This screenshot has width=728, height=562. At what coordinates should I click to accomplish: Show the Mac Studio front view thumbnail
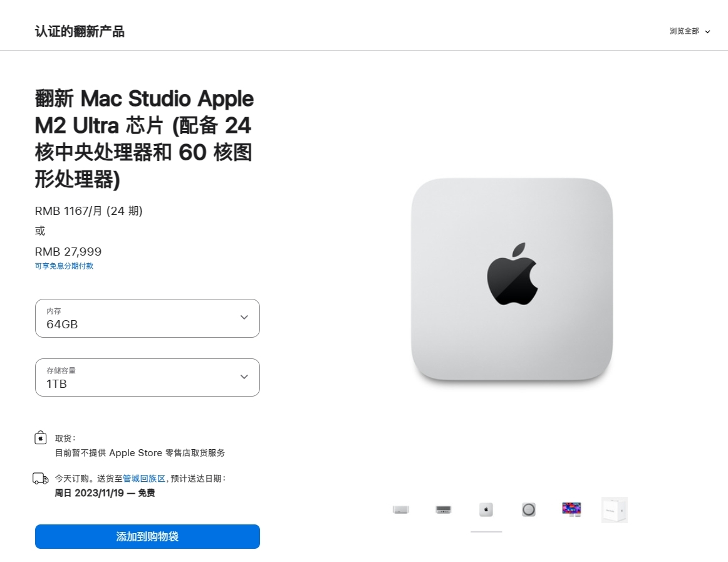tap(401, 510)
